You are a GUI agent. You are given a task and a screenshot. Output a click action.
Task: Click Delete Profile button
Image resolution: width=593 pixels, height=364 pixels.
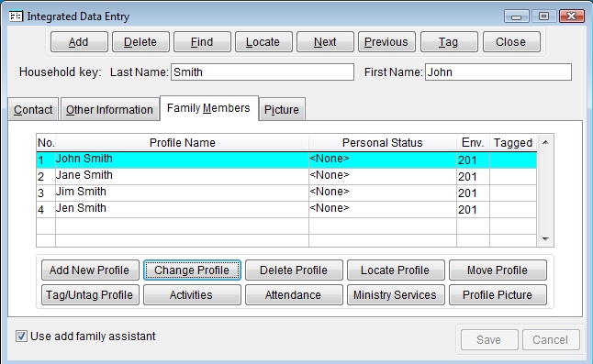pos(294,270)
